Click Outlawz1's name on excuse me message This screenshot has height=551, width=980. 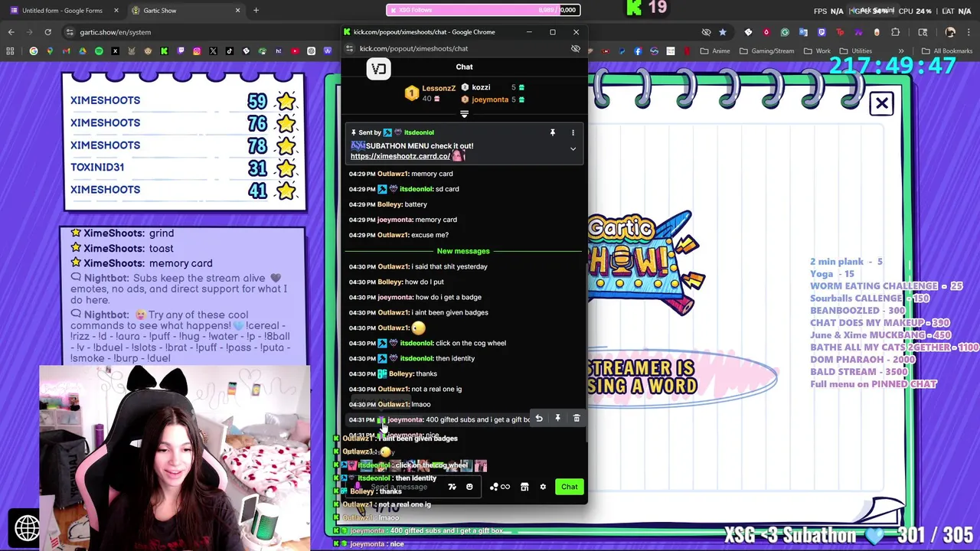pyautogui.click(x=393, y=235)
